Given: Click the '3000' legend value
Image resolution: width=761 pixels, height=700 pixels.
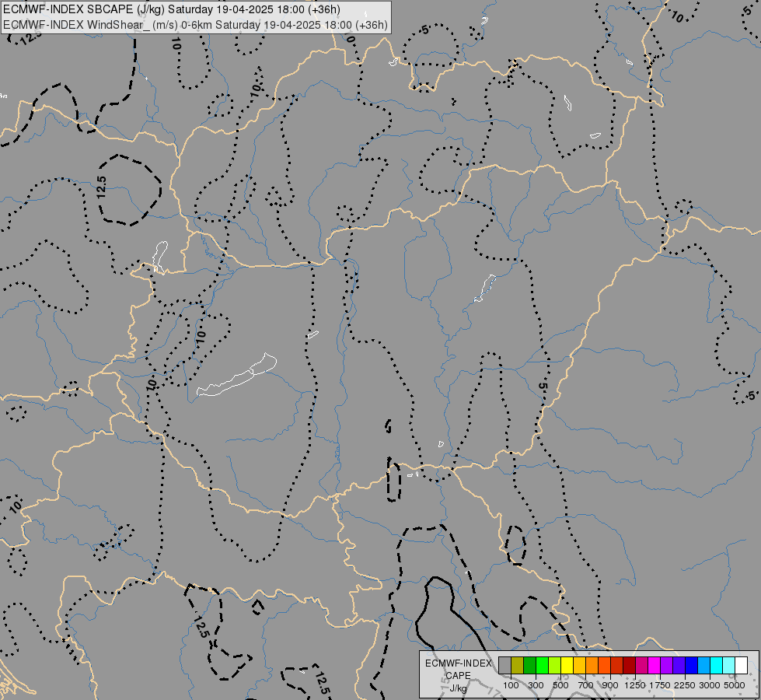Looking at the screenshot, I should (710, 685).
